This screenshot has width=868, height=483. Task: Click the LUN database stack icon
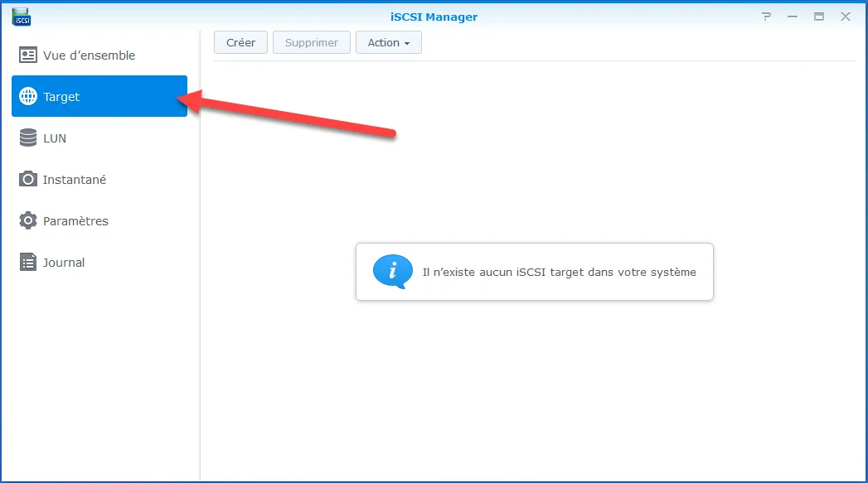point(28,138)
